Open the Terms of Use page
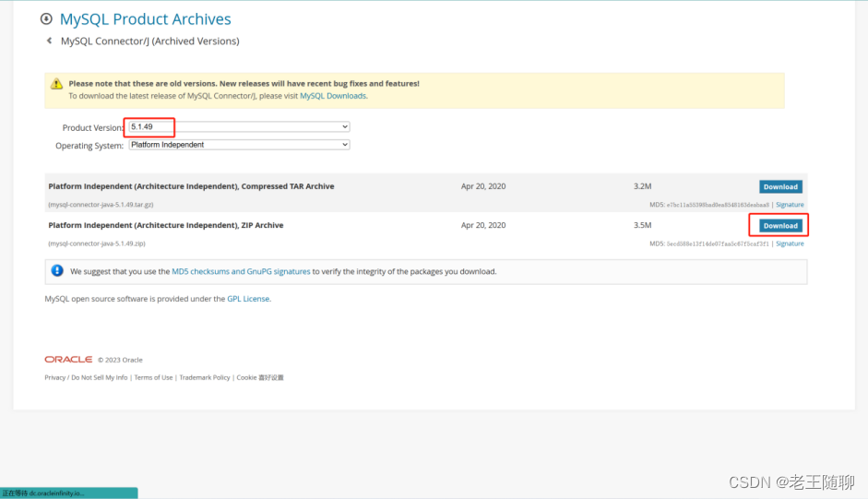The height and width of the screenshot is (499, 868). click(153, 377)
